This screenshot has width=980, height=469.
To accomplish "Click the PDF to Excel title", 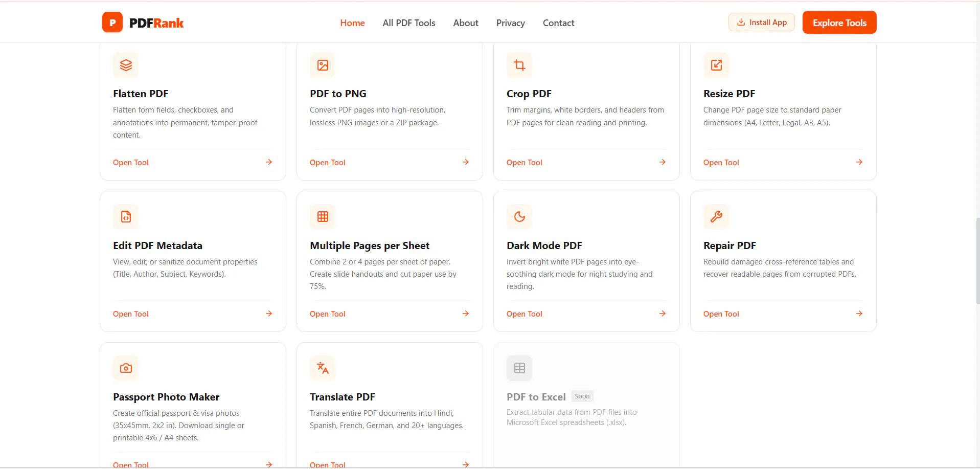I will (x=536, y=397).
